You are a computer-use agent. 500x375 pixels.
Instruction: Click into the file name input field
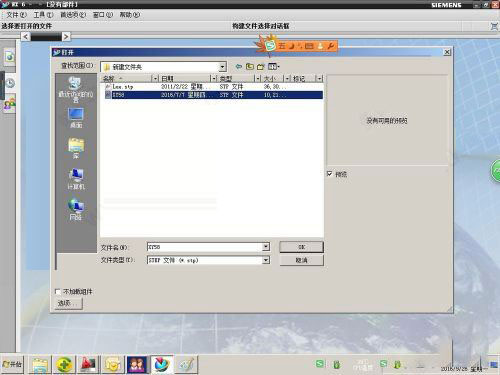tap(205, 247)
